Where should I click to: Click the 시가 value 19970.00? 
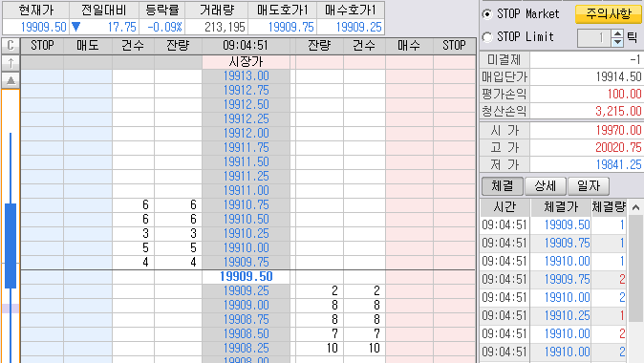point(618,131)
